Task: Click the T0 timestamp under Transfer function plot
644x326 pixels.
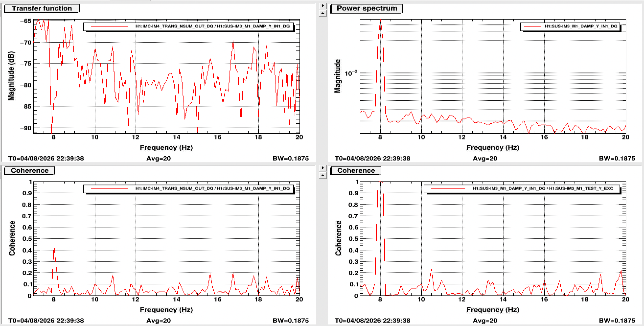Action: (x=46, y=158)
